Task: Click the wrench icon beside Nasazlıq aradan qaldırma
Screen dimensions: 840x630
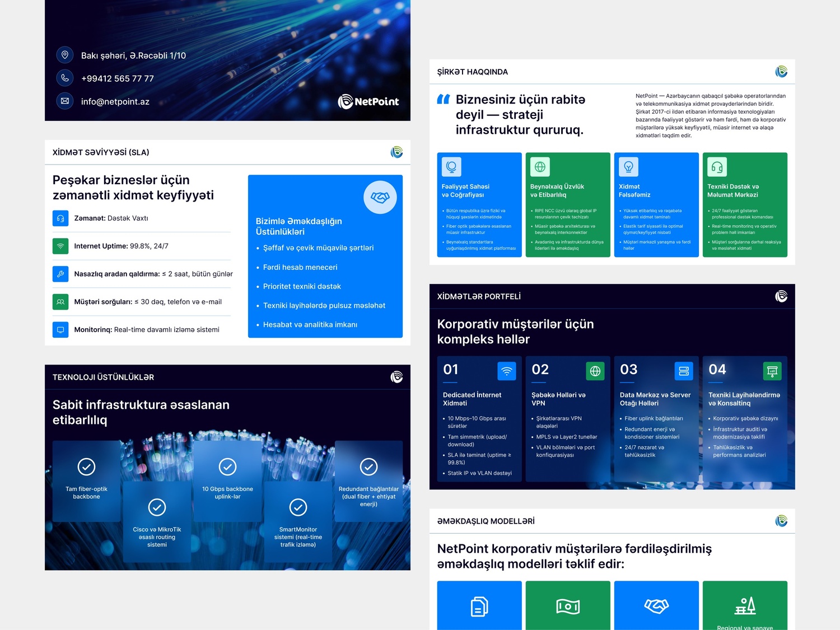Action: click(60, 274)
